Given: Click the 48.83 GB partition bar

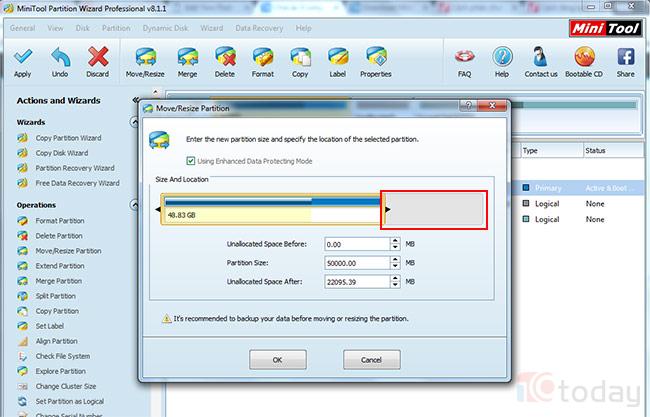Looking at the screenshot, I should click(272, 209).
